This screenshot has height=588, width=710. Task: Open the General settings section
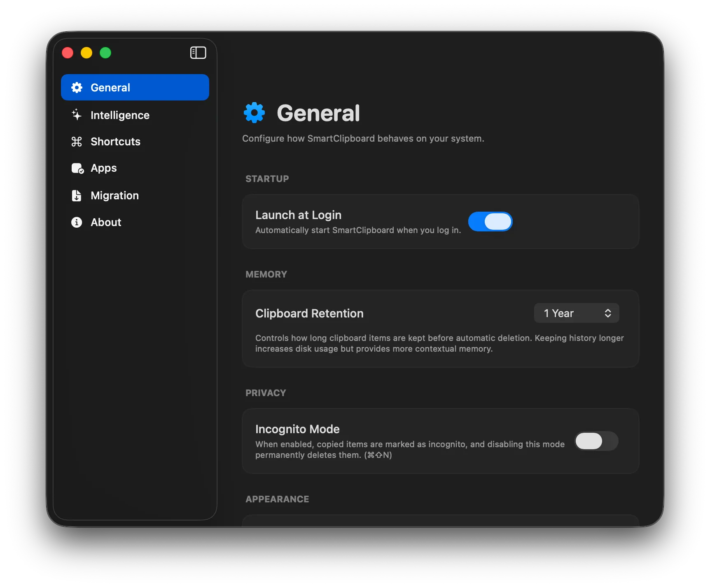135,87
